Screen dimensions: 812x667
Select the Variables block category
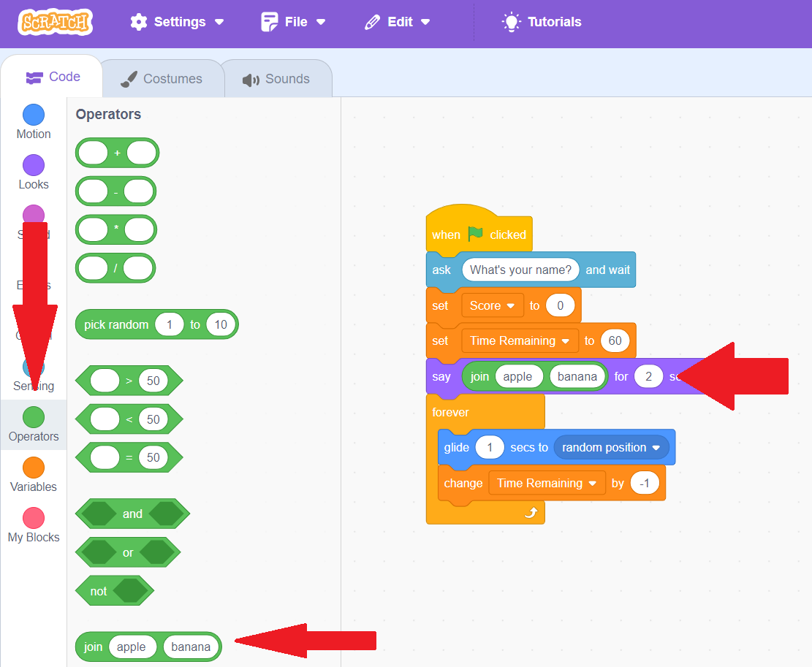pyautogui.click(x=34, y=475)
